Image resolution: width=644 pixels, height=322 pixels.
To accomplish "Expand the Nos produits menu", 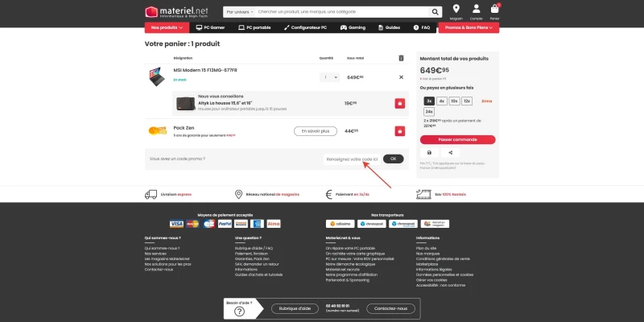I will (167, 27).
